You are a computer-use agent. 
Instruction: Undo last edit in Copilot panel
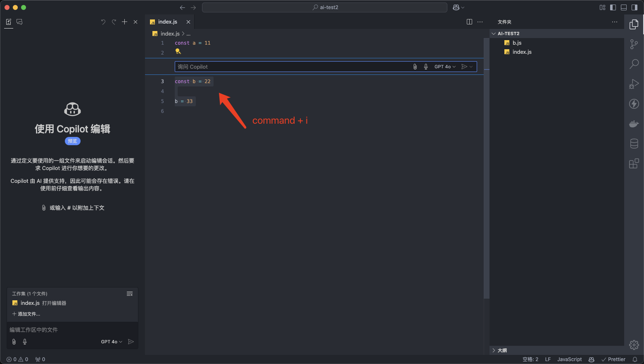(103, 22)
